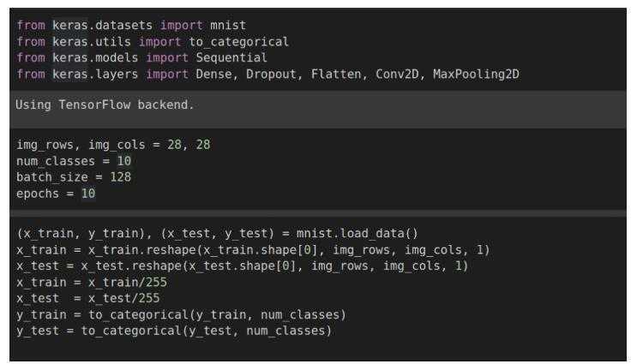Click the Dropout import name
The width and height of the screenshot is (637, 364).
(x=271, y=75)
